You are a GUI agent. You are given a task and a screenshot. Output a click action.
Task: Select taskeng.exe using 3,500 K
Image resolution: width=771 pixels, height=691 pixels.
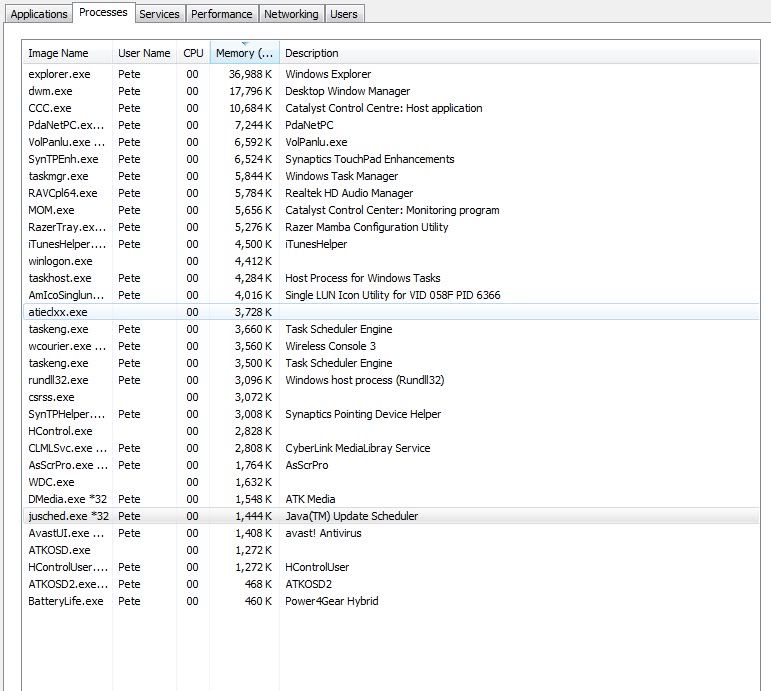(x=391, y=363)
